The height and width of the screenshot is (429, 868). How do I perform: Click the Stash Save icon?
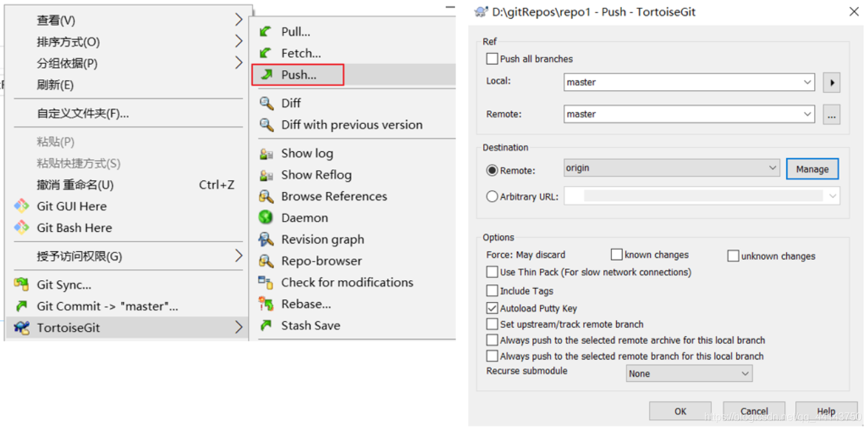265,325
